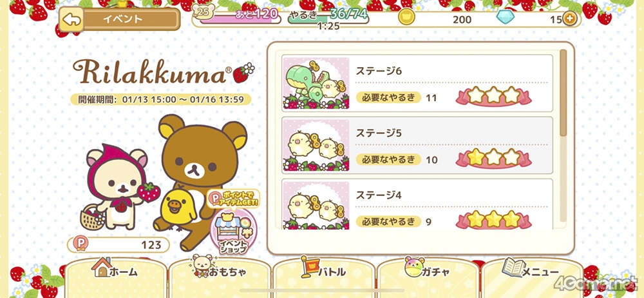Select ステージ5 stage entry
This screenshot has height=298, width=644.
click(417, 145)
